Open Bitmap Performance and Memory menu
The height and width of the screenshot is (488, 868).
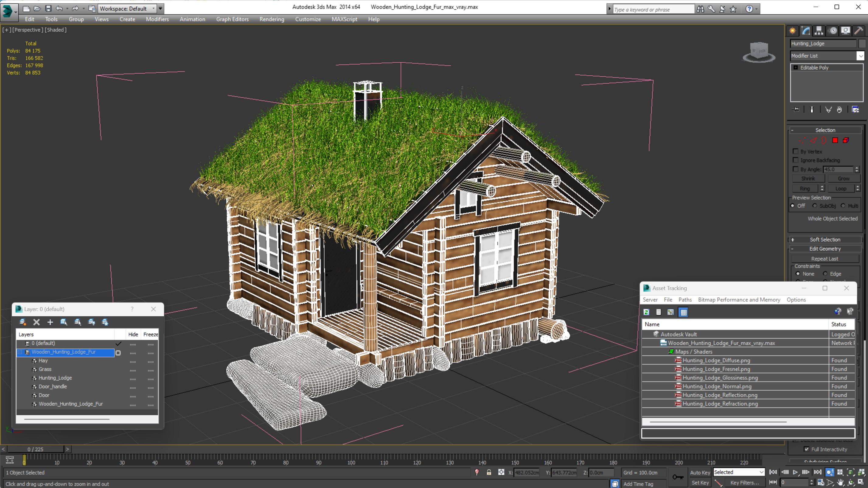[x=739, y=299]
